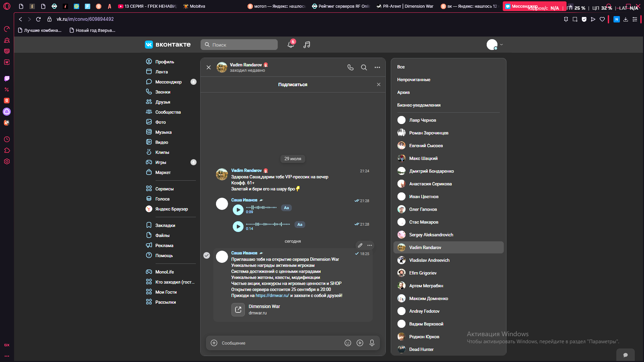644x362 pixels.
Task: Open chat with Артем Меграбян
Action: click(448, 286)
